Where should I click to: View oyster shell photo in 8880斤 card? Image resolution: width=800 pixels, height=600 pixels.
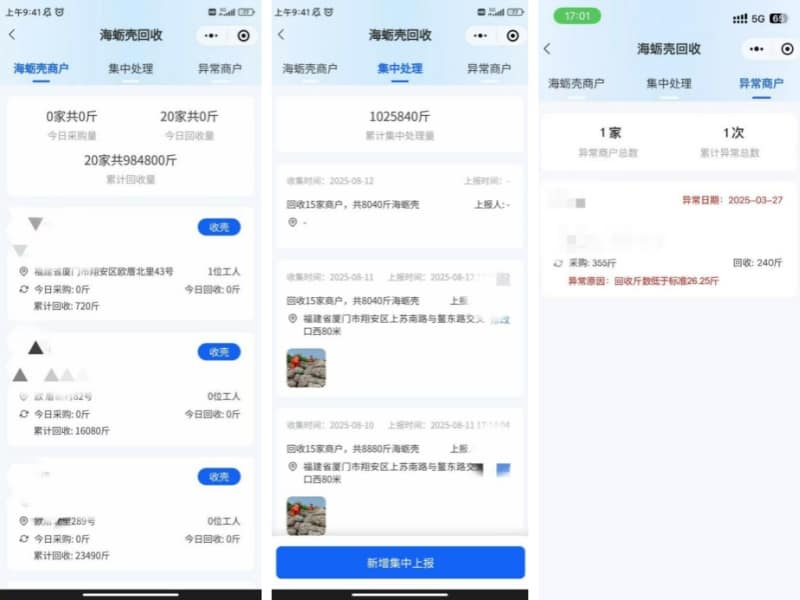point(306,515)
